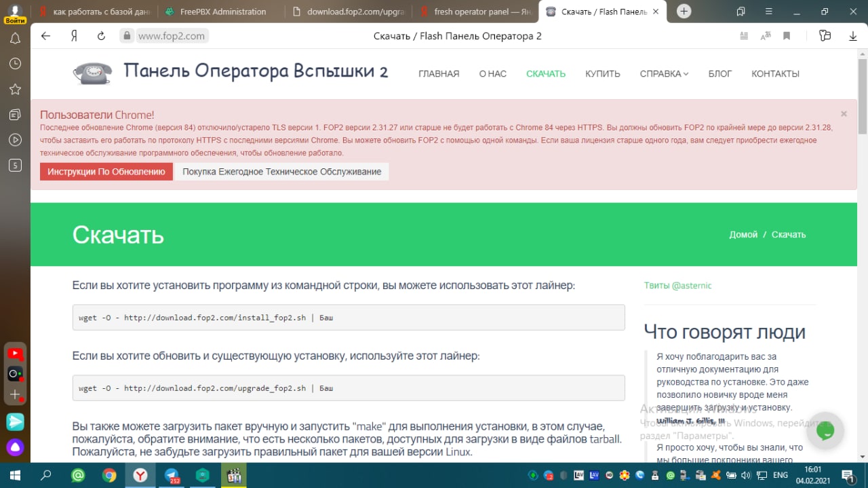The height and width of the screenshot is (488, 868).
Task: Open YouTube shortcut in the sidebar
Action: (x=15, y=353)
